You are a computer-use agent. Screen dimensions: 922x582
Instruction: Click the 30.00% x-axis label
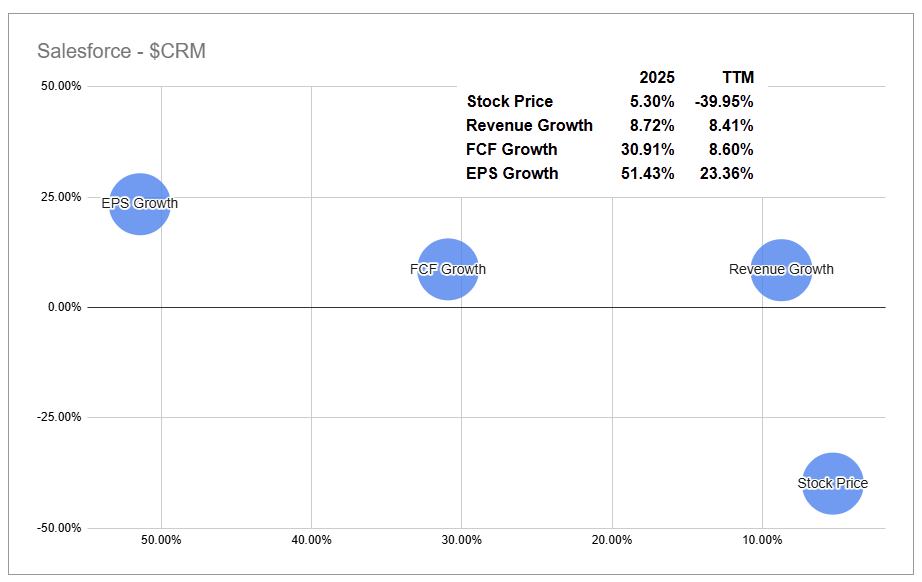461,540
